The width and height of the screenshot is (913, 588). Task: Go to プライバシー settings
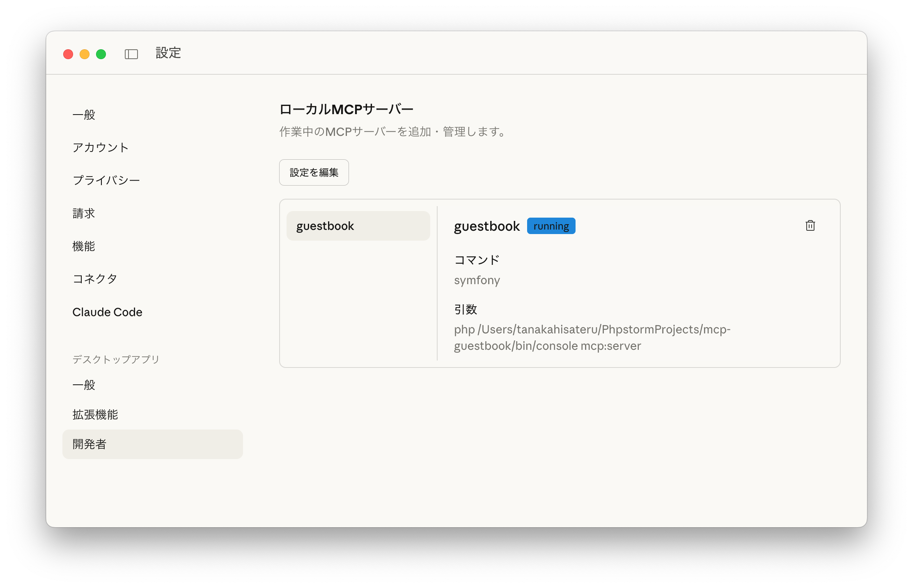click(106, 180)
